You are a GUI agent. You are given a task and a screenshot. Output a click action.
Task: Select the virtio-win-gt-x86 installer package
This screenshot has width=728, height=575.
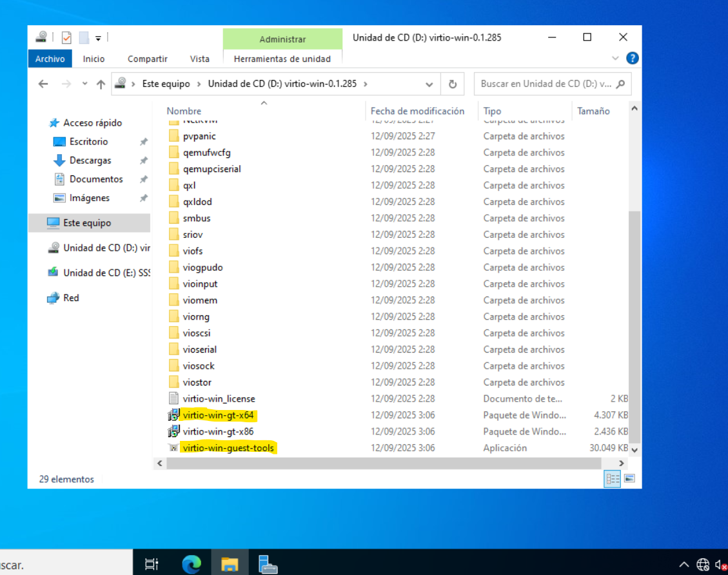tap(218, 432)
